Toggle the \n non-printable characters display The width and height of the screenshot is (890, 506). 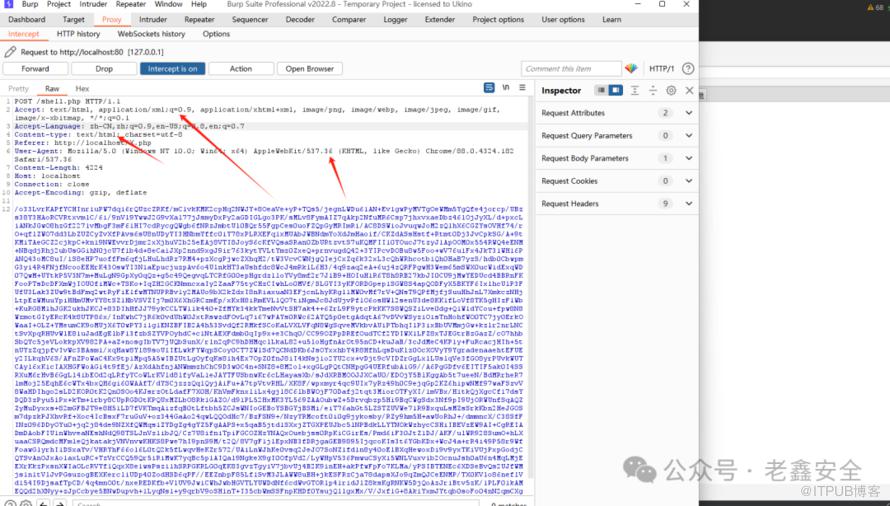(x=506, y=87)
